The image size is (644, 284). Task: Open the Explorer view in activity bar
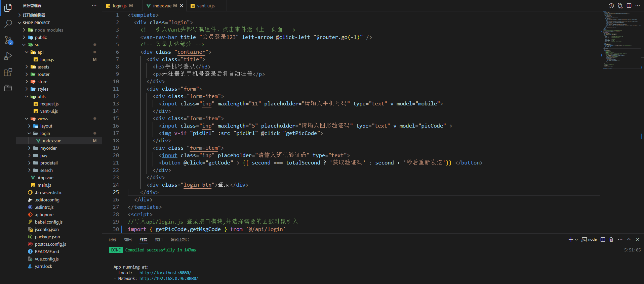pyautogui.click(x=8, y=7)
